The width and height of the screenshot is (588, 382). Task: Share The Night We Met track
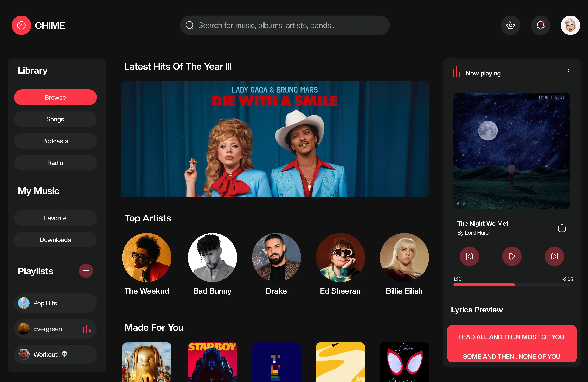[562, 228]
